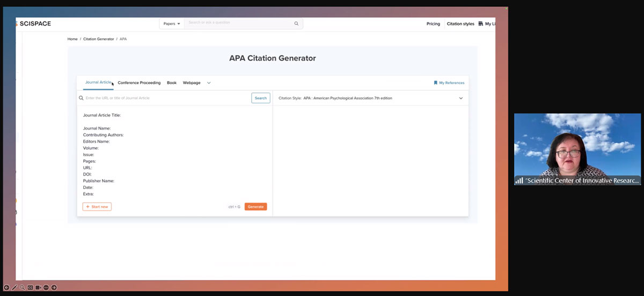Screen dimensions: 644x296
Task: Click the Date field label
Action: pos(88,187)
